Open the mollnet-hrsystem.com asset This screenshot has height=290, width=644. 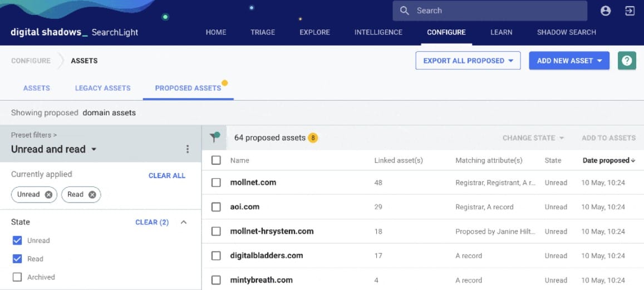pos(272,231)
